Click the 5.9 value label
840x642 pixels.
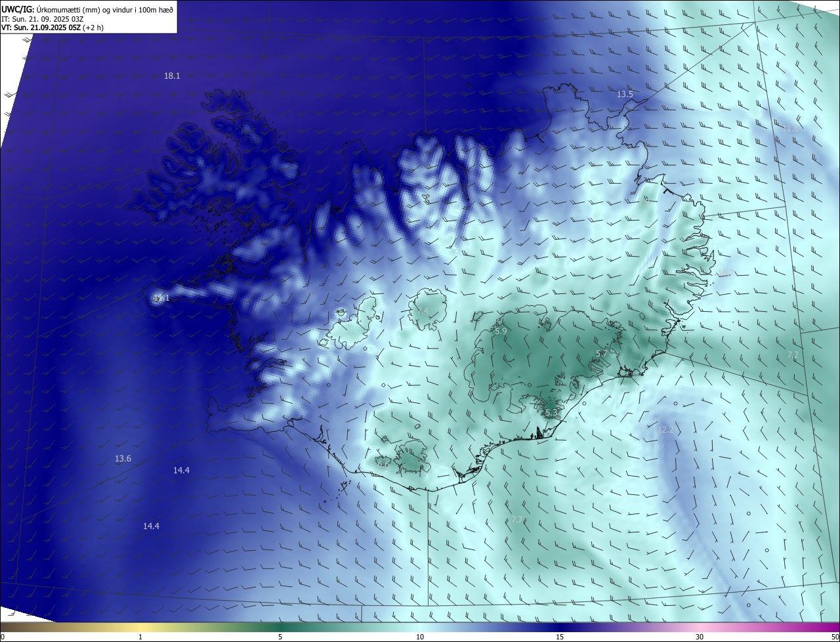501,332
